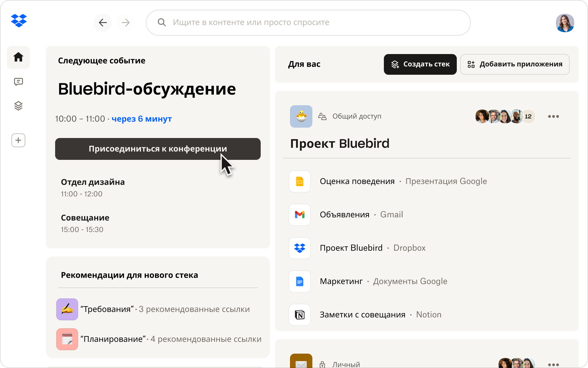The width and height of the screenshot is (588, 368).
Task: Click the calendar notepad icon for Планирование
Action: click(67, 339)
